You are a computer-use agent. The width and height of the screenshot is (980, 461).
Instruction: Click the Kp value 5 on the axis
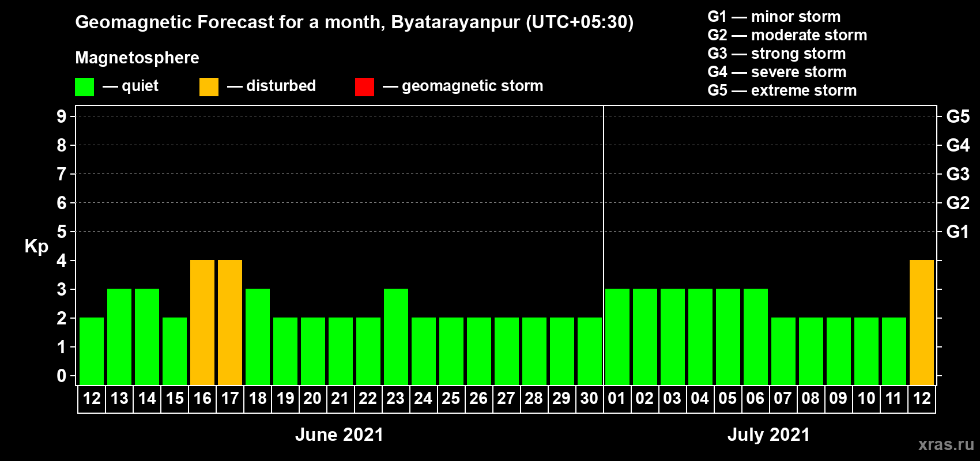click(62, 232)
